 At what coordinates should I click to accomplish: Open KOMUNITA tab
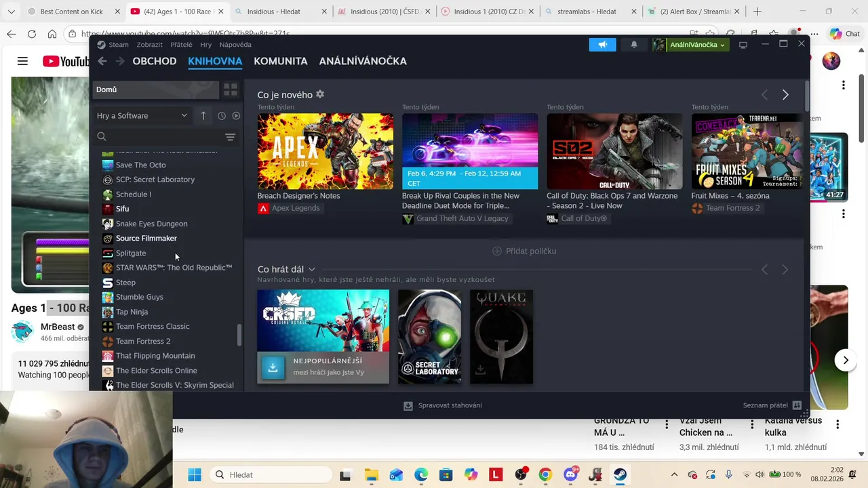click(281, 61)
